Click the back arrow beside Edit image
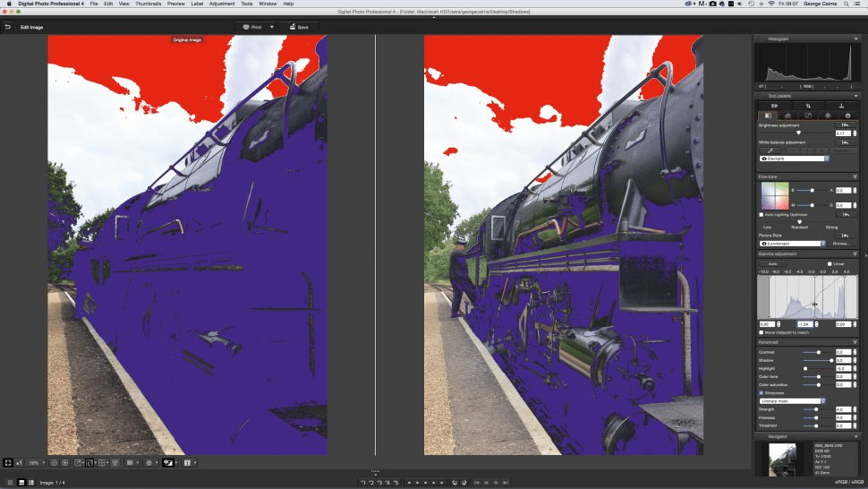 (x=8, y=27)
